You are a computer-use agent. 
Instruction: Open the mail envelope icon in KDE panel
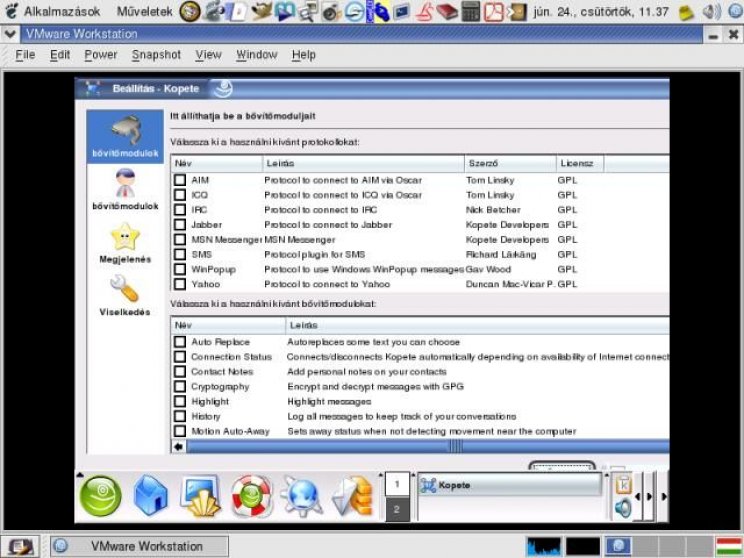353,496
